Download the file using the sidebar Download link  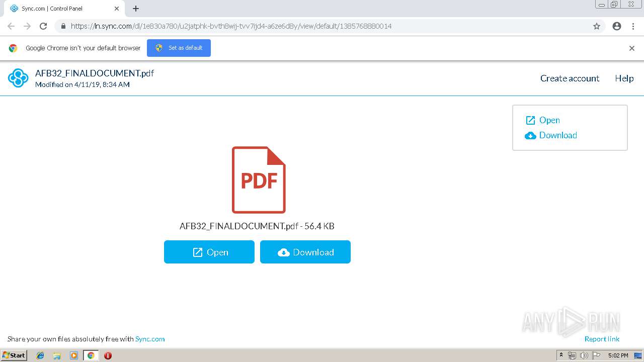(551, 135)
